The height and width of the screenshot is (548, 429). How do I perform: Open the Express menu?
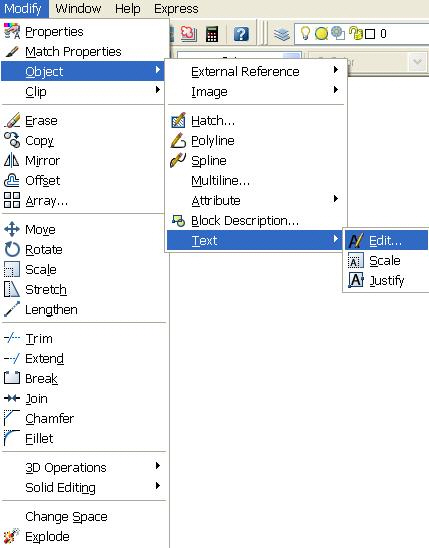[x=176, y=8]
